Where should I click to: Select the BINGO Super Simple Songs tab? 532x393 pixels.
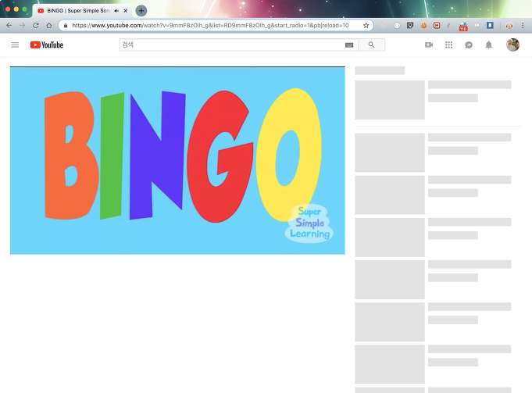pyautogui.click(x=79, y=11)
